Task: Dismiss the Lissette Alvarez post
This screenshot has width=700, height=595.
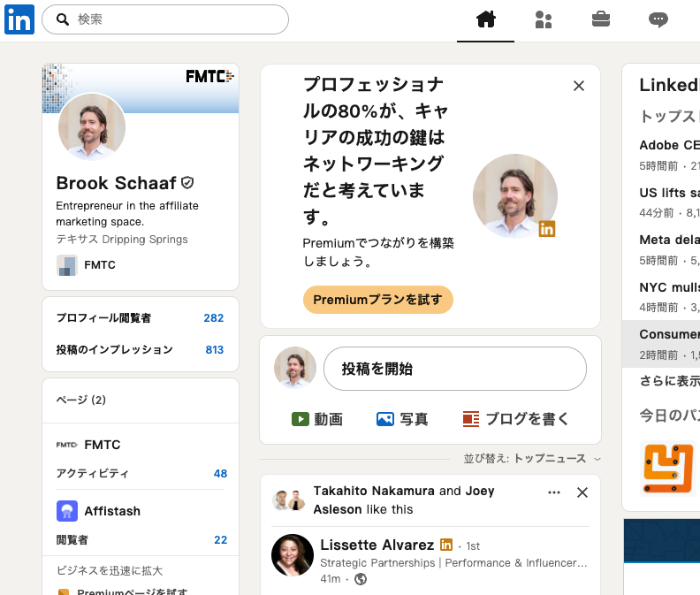Action: point(582,492)
